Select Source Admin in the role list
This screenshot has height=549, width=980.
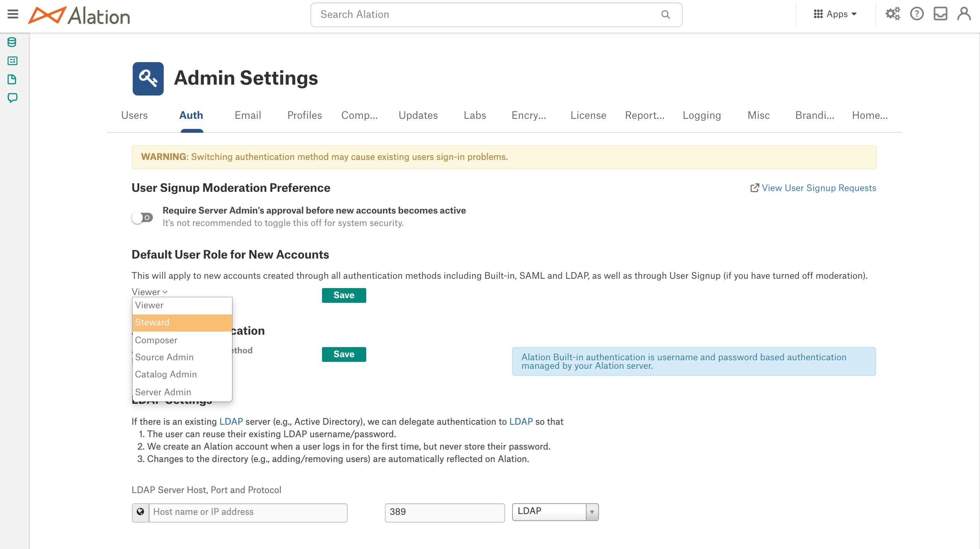click(x=182, y=357)
